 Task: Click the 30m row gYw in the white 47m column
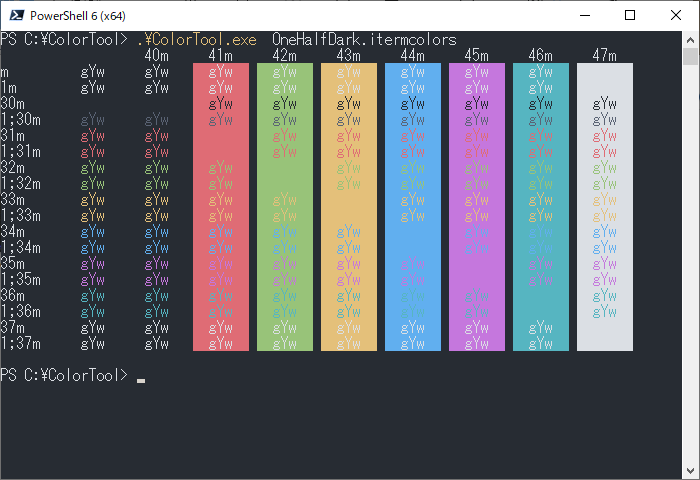[604, 104]
